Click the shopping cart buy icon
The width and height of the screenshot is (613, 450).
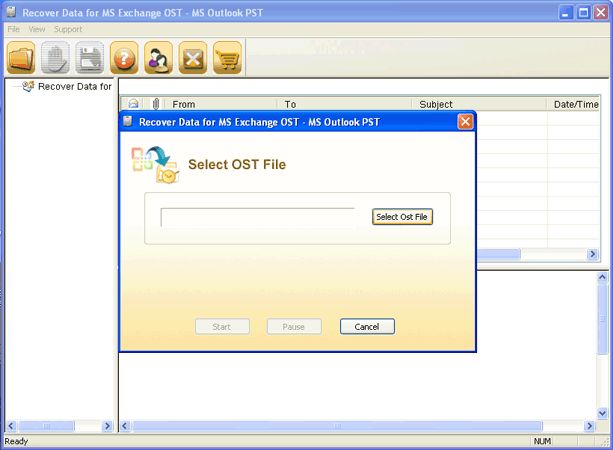pos(228,58)
